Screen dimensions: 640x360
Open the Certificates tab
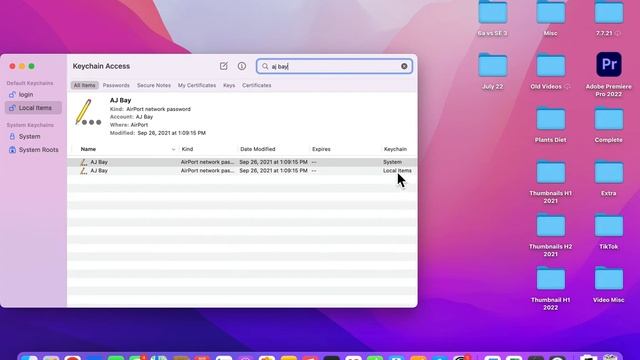[257, 85]
